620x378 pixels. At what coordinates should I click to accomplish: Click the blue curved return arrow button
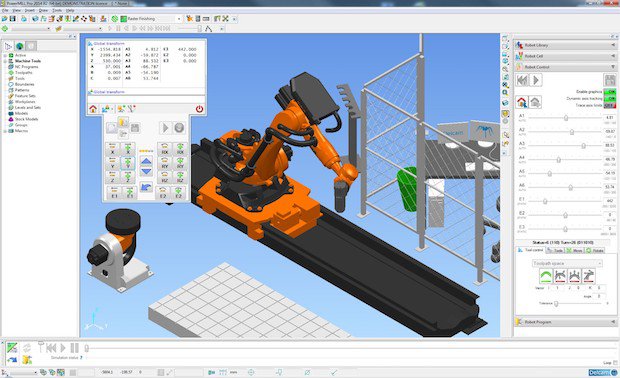(x=146, y=187)
